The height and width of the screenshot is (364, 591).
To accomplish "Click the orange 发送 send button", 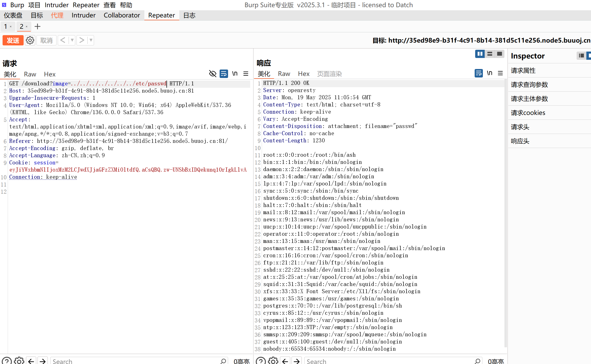I will coord(13,40).
